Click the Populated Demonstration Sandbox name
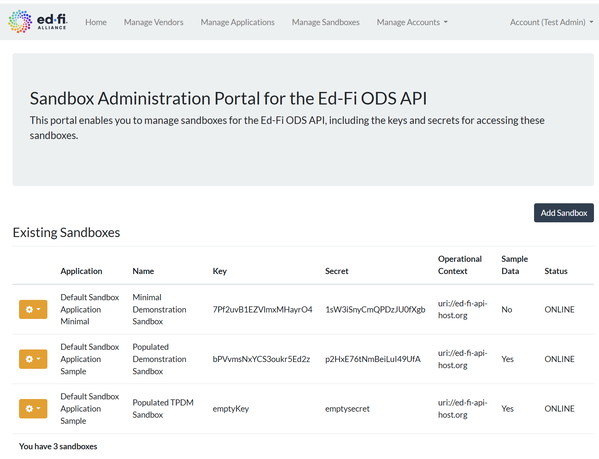This screenshot has height=459, width=599. pyautogui.click(x=159, y=359)
